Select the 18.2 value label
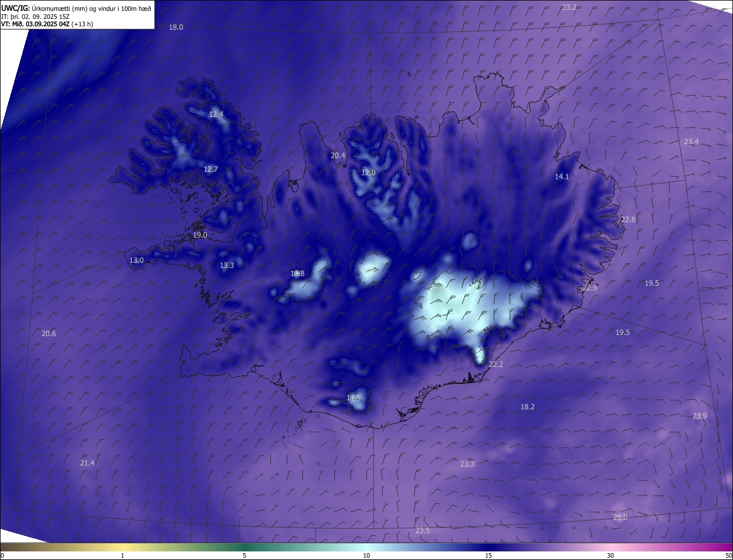The height and width of the screenshot is (560, 733). 527,407
